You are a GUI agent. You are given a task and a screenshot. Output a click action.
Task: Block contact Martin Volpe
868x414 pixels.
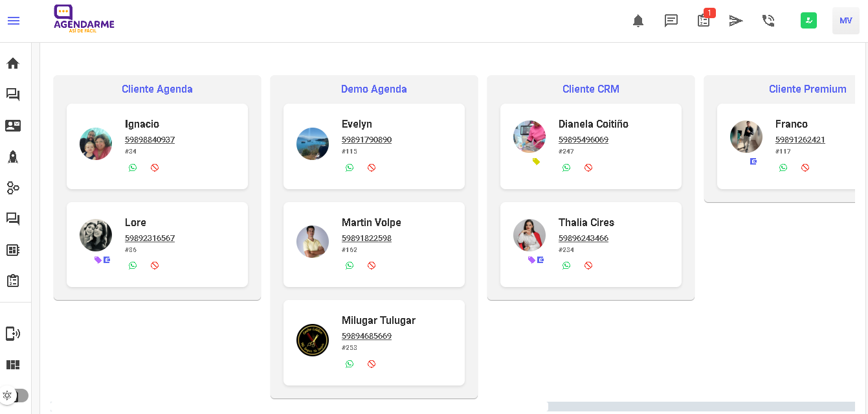click(372, 266)
